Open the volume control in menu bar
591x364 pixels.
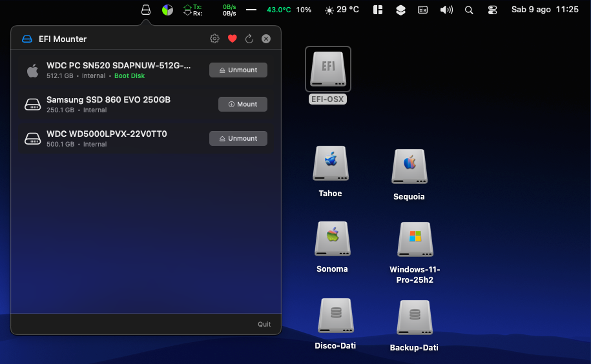[447, 10]
